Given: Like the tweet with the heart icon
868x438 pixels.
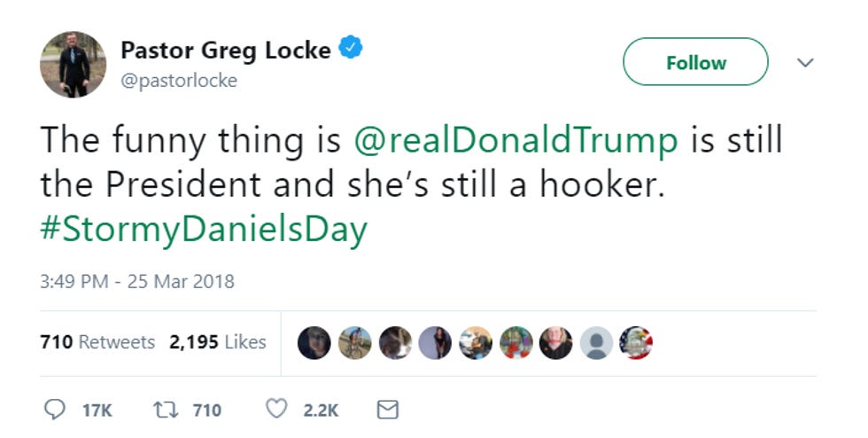Looking at the screenshot, I should tap(277, 410).
